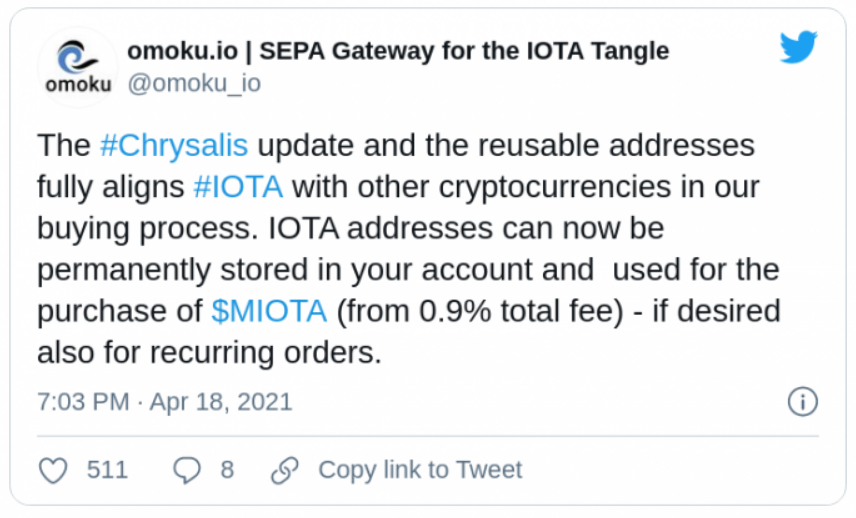Open the #IOTA hashtag link
The height and width of the screenshot is (518, 856).
238,187
